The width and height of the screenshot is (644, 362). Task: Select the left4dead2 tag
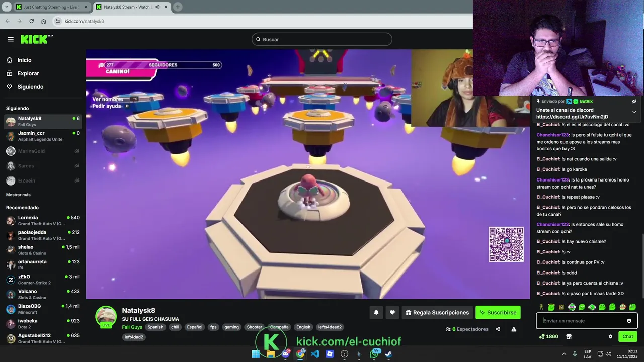(134, 337)
